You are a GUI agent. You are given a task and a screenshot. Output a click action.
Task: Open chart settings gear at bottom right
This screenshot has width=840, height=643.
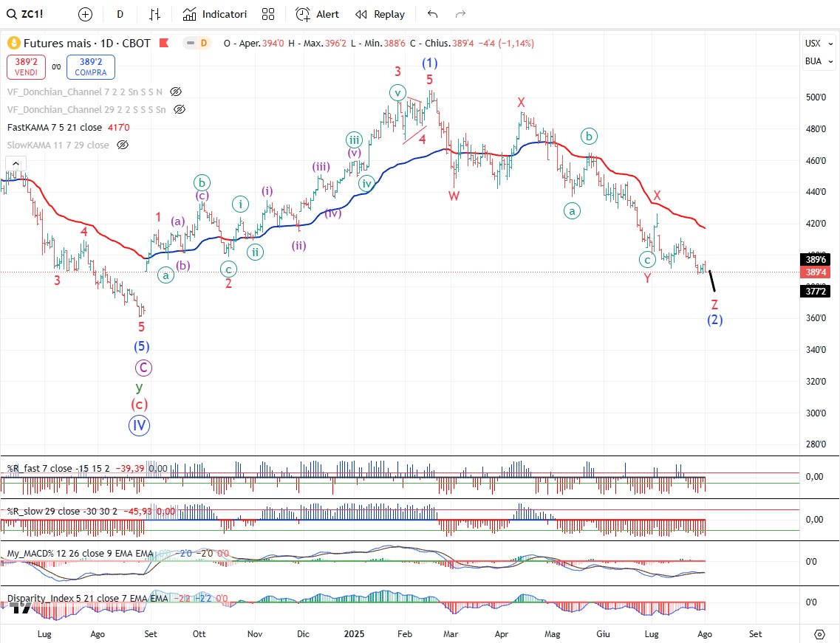tap(819, 634)
